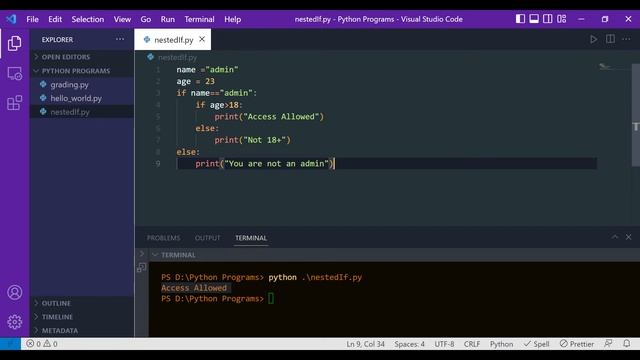Screen dimensions: 640x360
Task: Open the Manage gear icon
Action: click(x=15, y=322)
